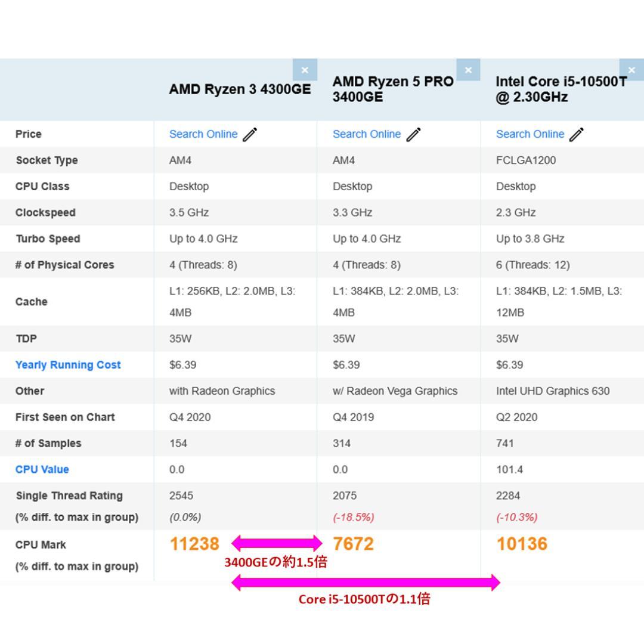
Task: Edit price pencil icon for Ryzen 3 4300GE
Action: click(x=250, y=135)
